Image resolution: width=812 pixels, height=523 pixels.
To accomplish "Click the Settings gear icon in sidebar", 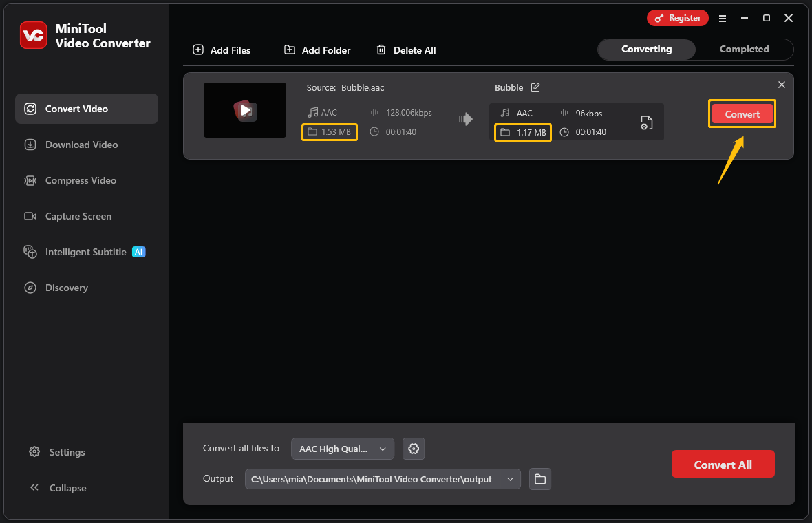I will coord(34,451).
